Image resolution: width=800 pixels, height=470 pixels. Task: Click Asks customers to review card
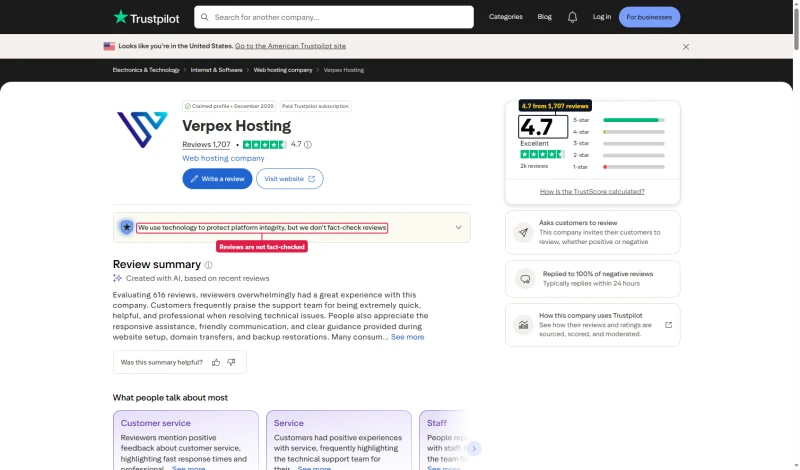592,232
